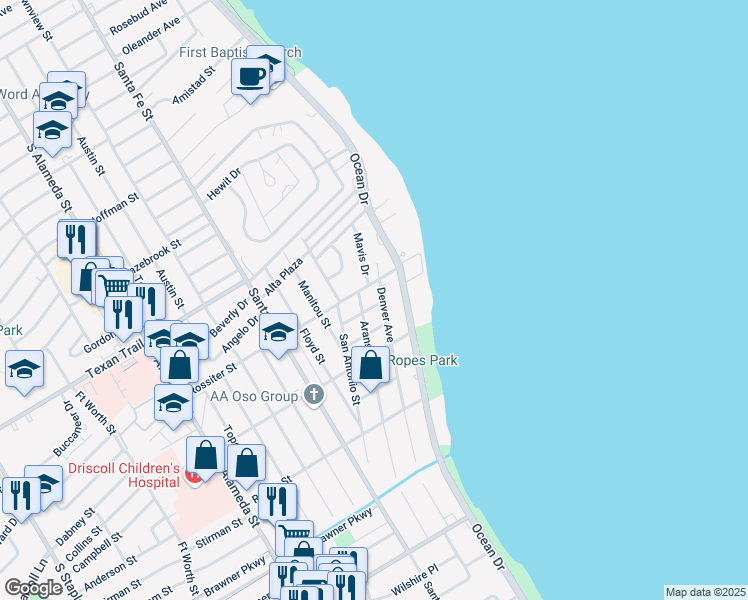Select the Hoffman St street label
The width and height of the screenshot is (748, 600).
tap(115, 208)
